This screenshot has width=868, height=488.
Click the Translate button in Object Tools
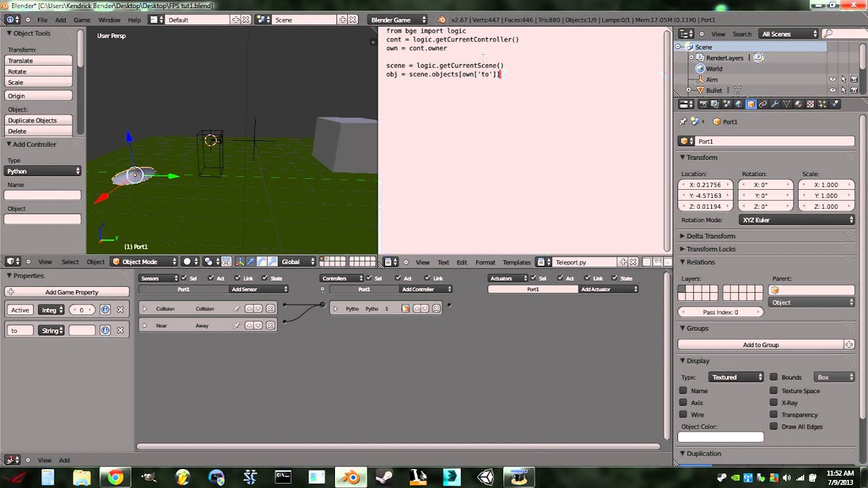point(39,60)
